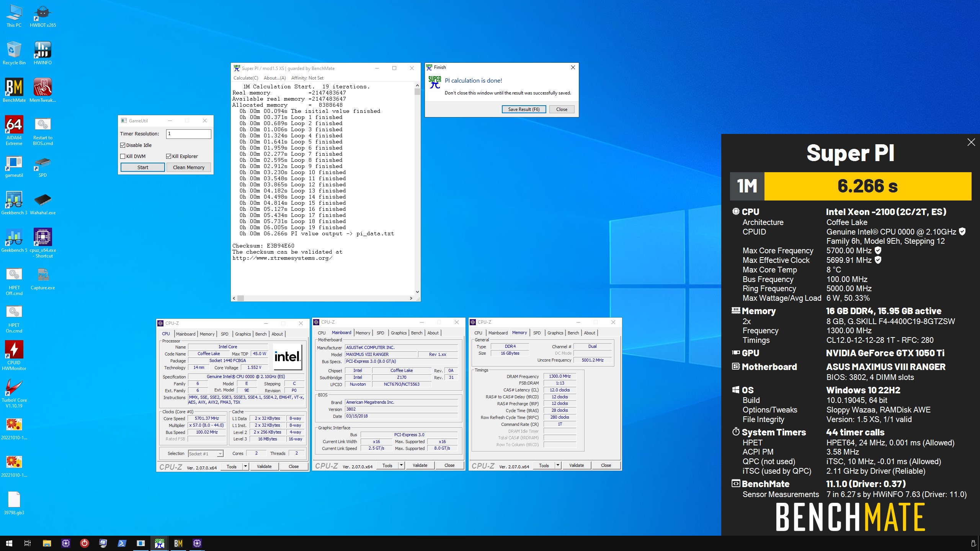Open the Recycle Bin icon
The width and height of the screenshot is (980, 551).
tap(14, 54)
